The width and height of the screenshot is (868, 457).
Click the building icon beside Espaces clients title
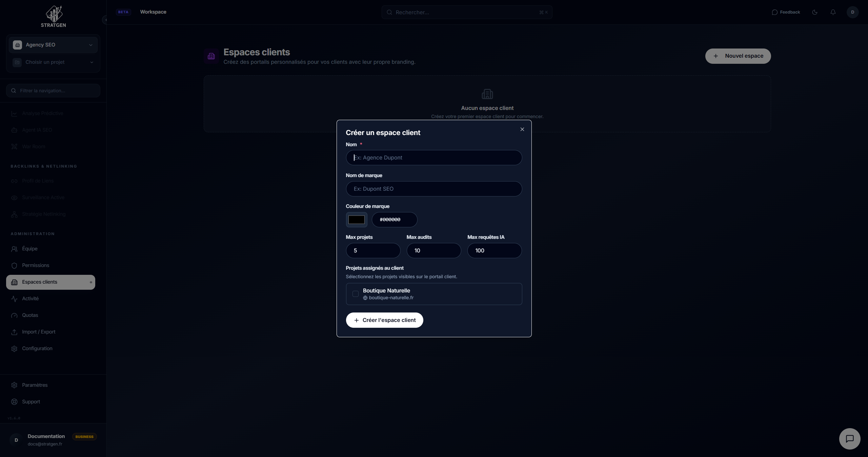211,56
